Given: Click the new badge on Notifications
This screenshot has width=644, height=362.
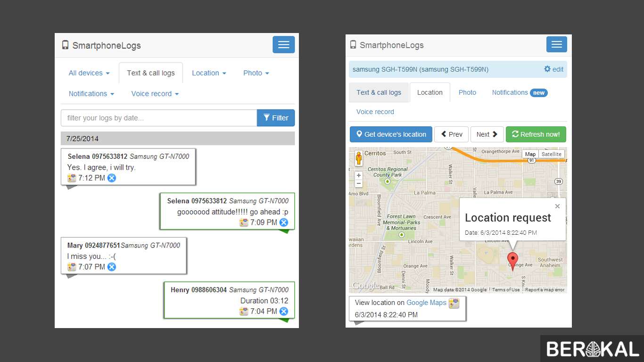Looking at the screenshot, I should (539, 93).
